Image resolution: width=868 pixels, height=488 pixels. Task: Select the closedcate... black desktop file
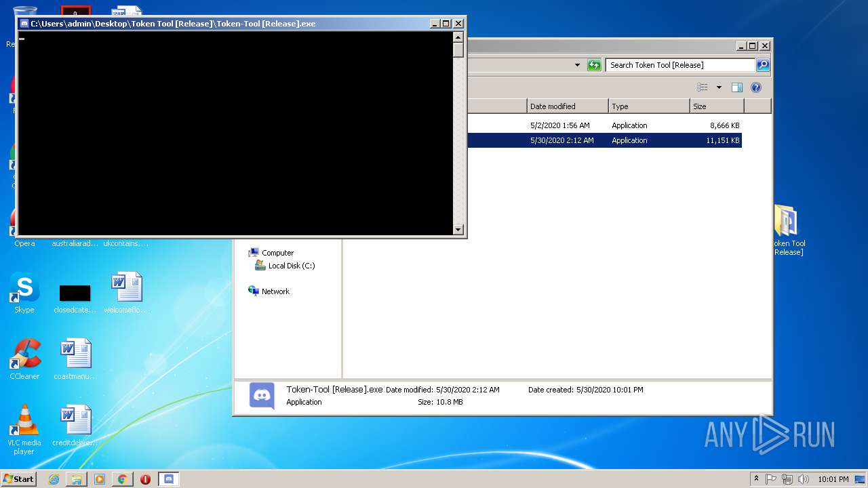click(x=75, y=298)
